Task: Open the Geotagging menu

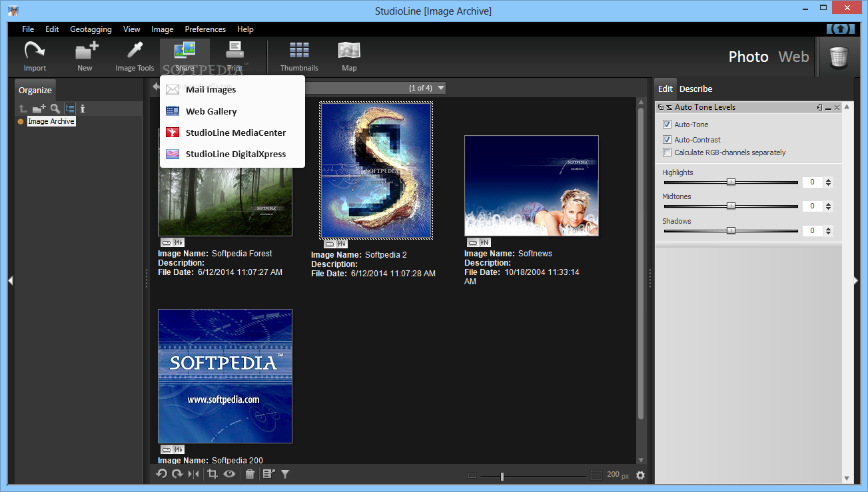Action: [91, 29]
